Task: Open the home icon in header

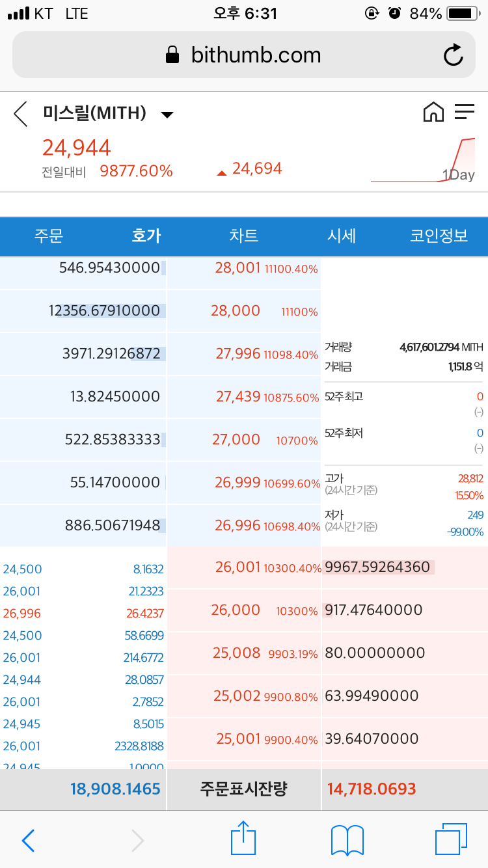Action: point(433,112)
